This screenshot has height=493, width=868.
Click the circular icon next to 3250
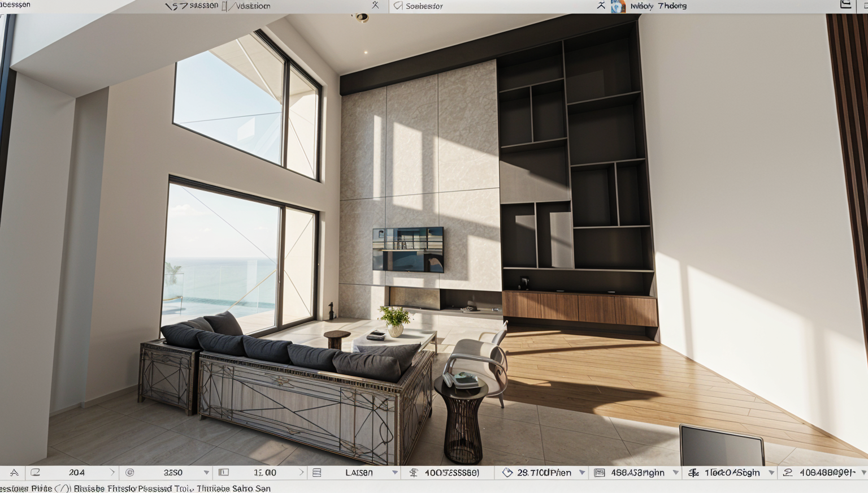click(130, 473)
